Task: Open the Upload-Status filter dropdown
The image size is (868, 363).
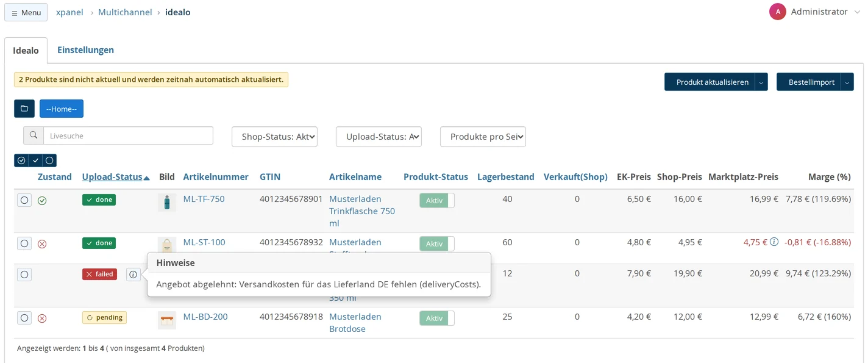Action: pyautogui.click(x=379, y=137)
